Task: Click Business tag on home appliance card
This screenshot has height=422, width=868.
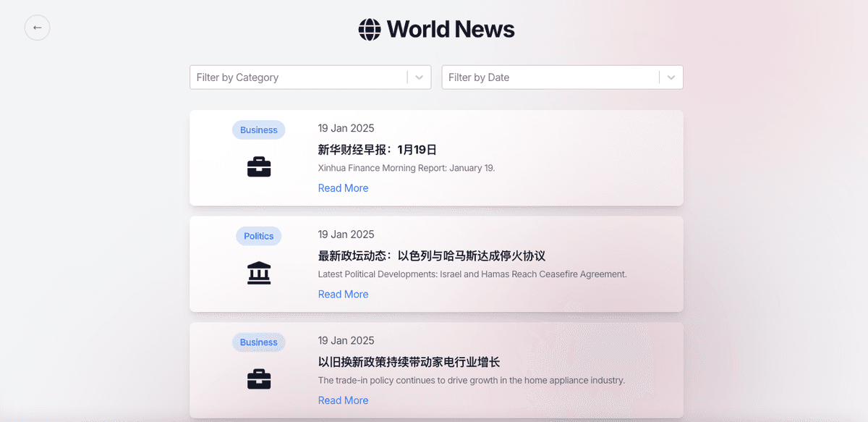Action: 259,342
